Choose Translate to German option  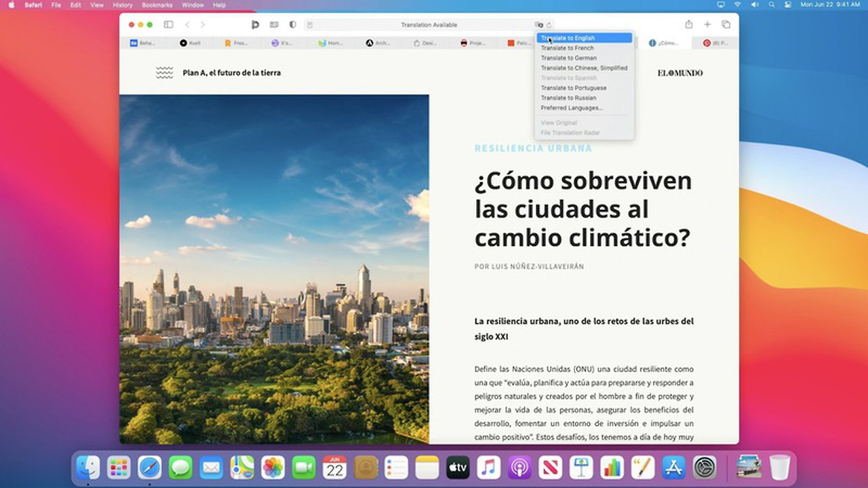coord(568,58)
